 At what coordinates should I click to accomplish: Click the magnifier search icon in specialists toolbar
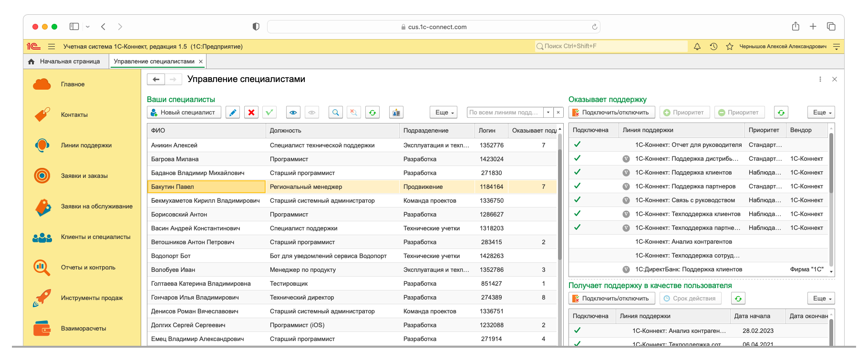336,113
